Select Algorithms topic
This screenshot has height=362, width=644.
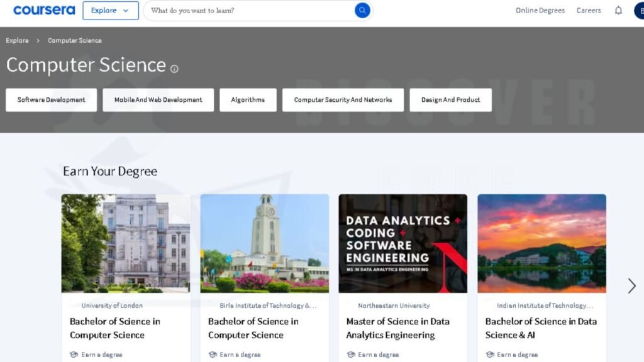click(248, 100)
